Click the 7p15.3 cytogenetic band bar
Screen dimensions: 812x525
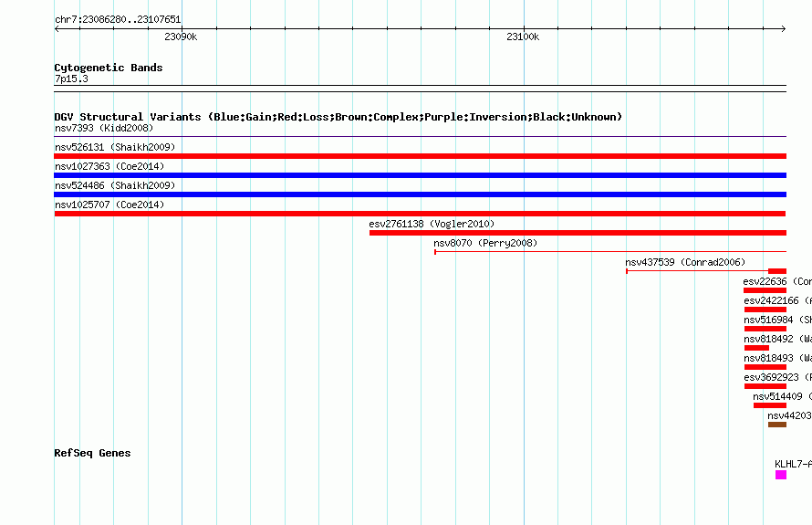(x=420, y=89)
